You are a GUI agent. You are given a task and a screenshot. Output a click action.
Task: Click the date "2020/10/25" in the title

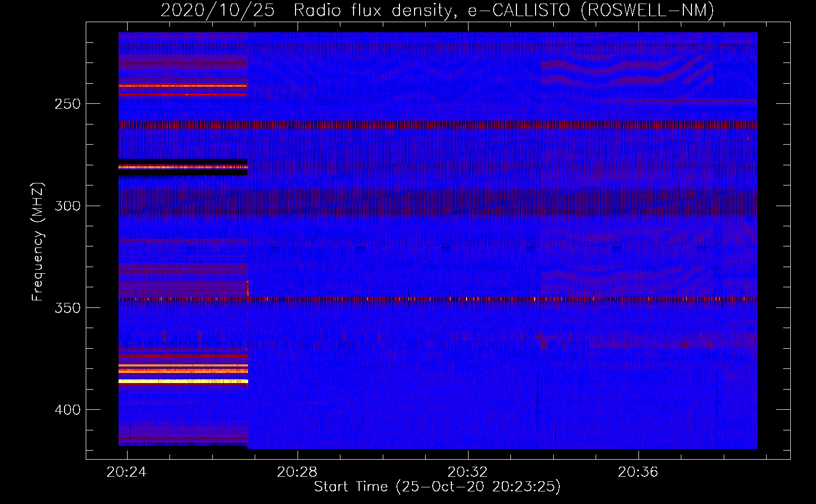[217, 10]
